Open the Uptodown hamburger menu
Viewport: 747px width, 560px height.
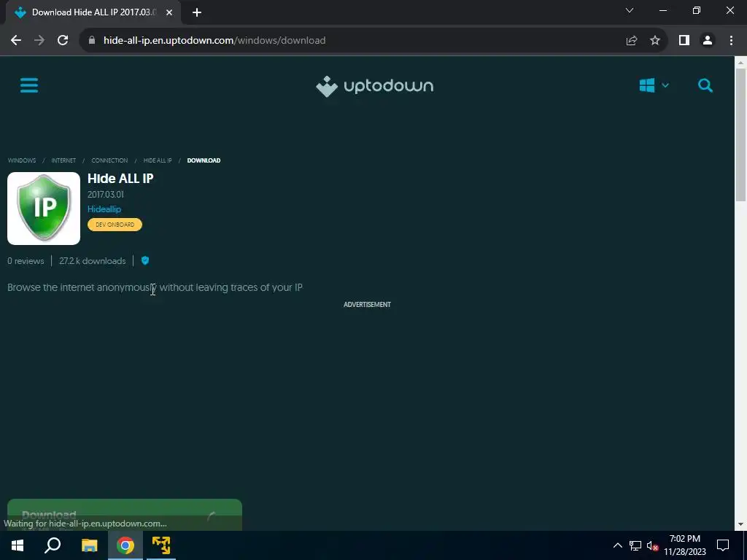(x=29, y=86)
